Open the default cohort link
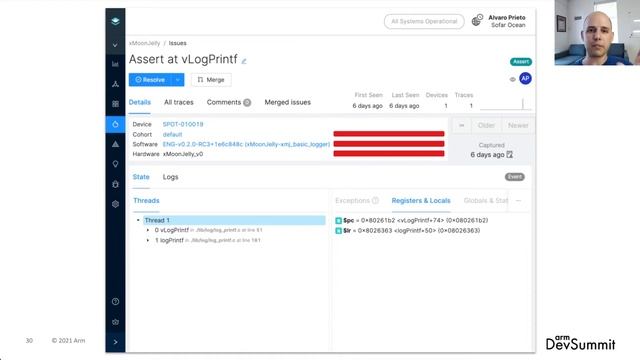 [x=172, y=134]
